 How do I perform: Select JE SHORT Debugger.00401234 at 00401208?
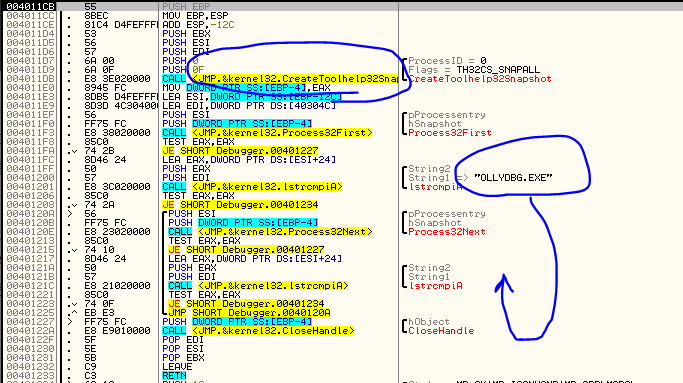click(240, 205)
